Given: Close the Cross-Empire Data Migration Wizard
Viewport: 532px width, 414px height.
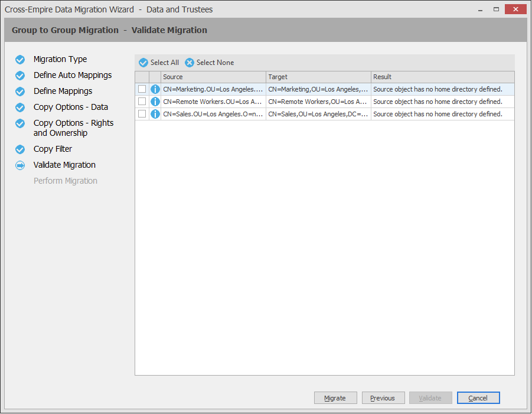Looking at the screenshot, I should click(515, 9).
